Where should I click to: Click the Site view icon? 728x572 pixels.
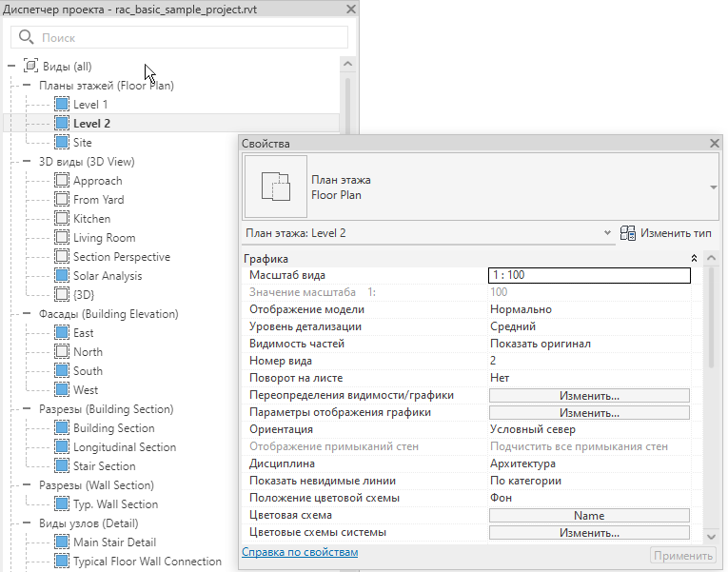[x=62, y=142]
